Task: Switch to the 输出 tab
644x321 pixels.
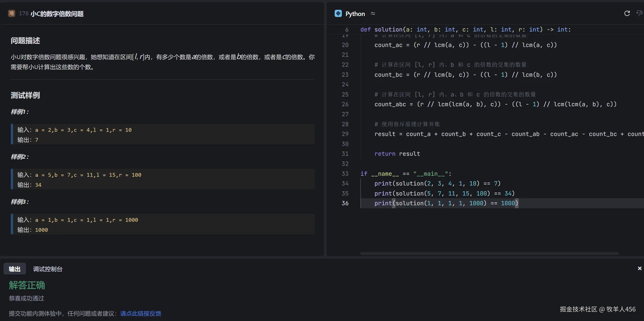Action: click(15, 269)
